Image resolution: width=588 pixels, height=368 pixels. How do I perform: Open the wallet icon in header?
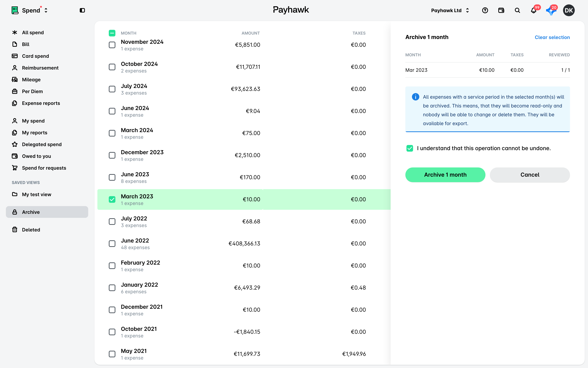click(x=501, y=10)
